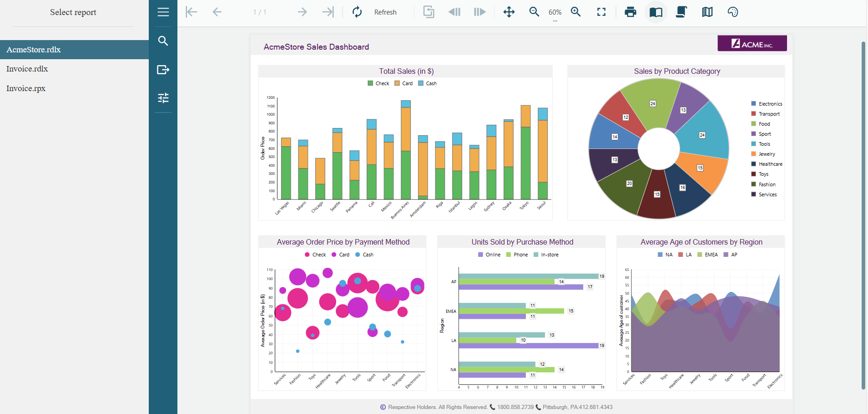
Task: Open the 60% zoom level dropdown
Action: [x=555, y=13]
